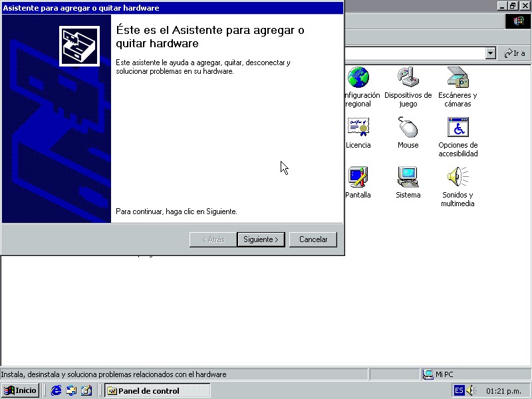
Task: Close the Panel de control window
Action: point(525,6)
